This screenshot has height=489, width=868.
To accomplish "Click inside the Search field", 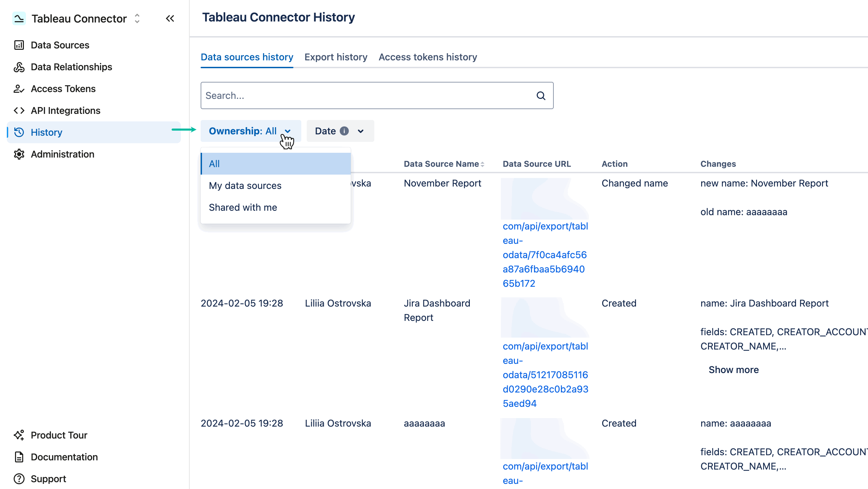I will point(341,96).
